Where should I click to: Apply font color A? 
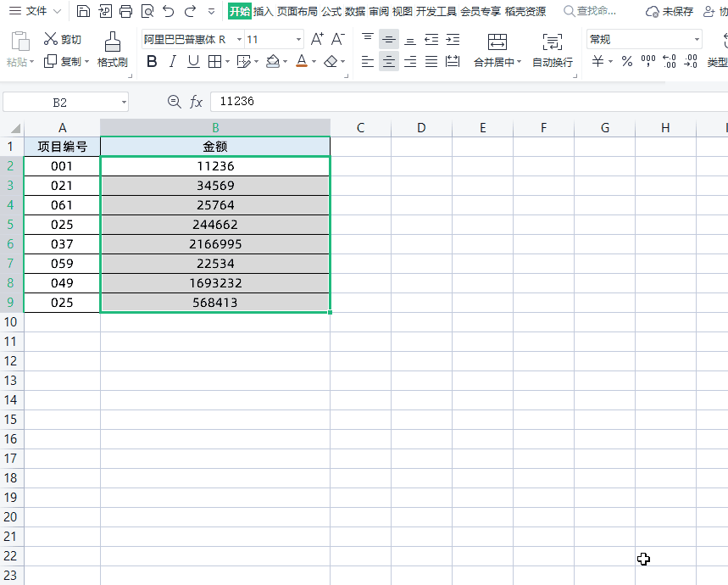302,61
